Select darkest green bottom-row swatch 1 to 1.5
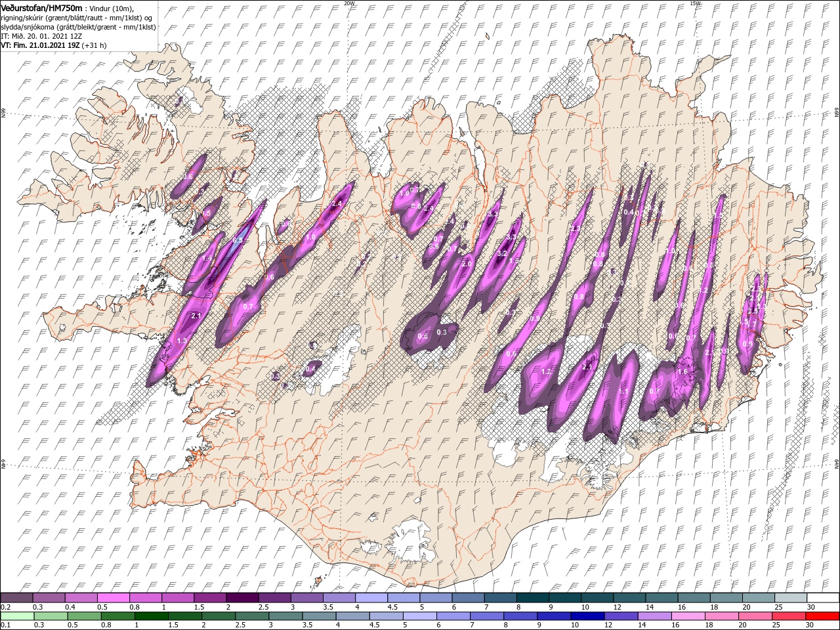Image resolution: width=840 pixels, height=630 pixels. (x=151, y=616)
